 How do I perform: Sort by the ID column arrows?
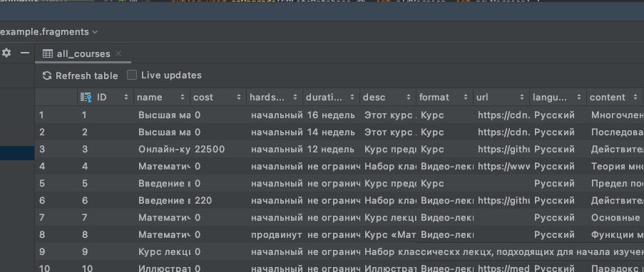point(126,98)
